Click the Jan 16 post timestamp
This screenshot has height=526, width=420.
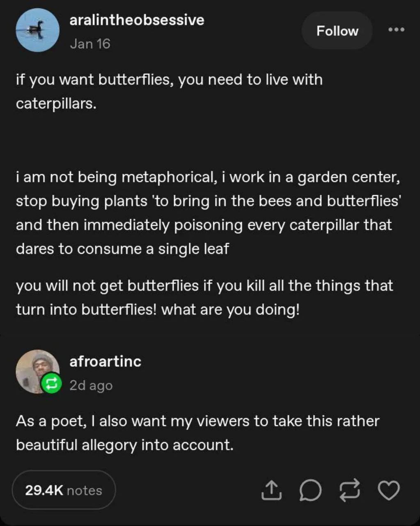click(x=90, y=44)
